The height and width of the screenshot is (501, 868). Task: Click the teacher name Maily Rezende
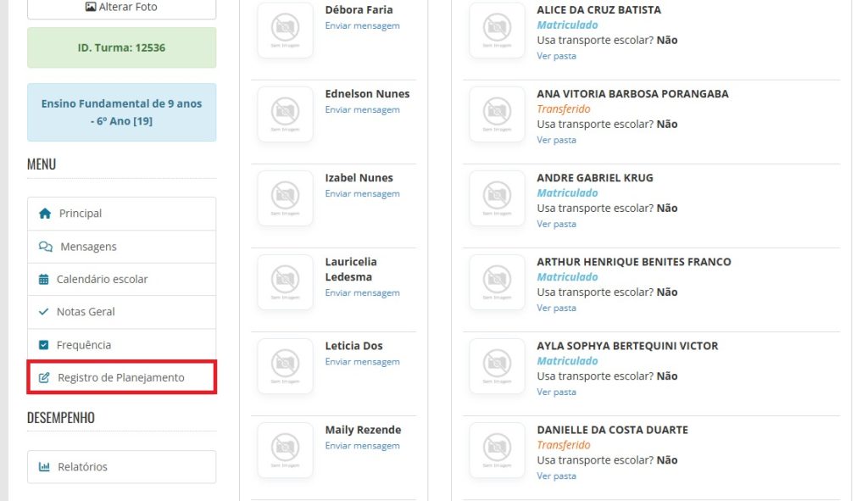click(363, 430)
